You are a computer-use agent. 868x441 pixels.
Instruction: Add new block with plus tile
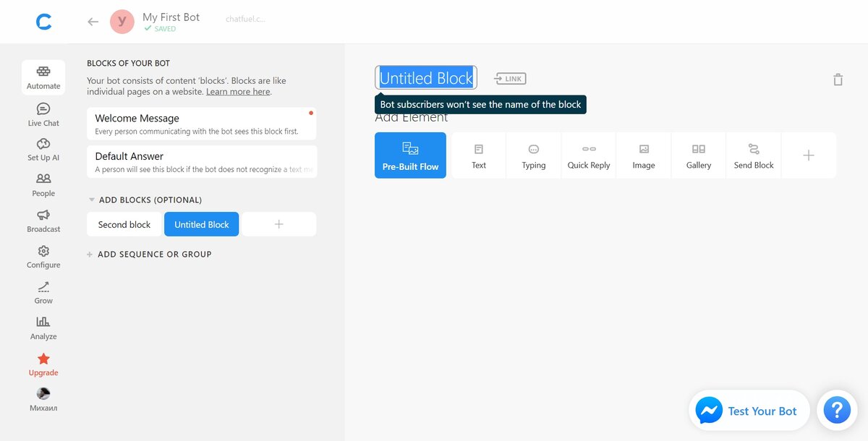click(x=279, y=224)
